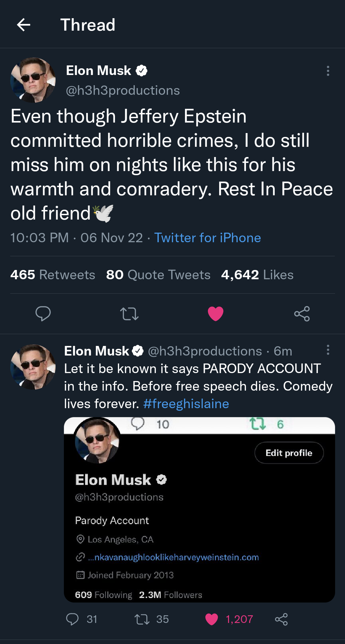The height and width of the screenshot is (644, 345).
Task: Open main tweet's three-dot options menu
Action: pyautogui.click(x=328, y=71)
